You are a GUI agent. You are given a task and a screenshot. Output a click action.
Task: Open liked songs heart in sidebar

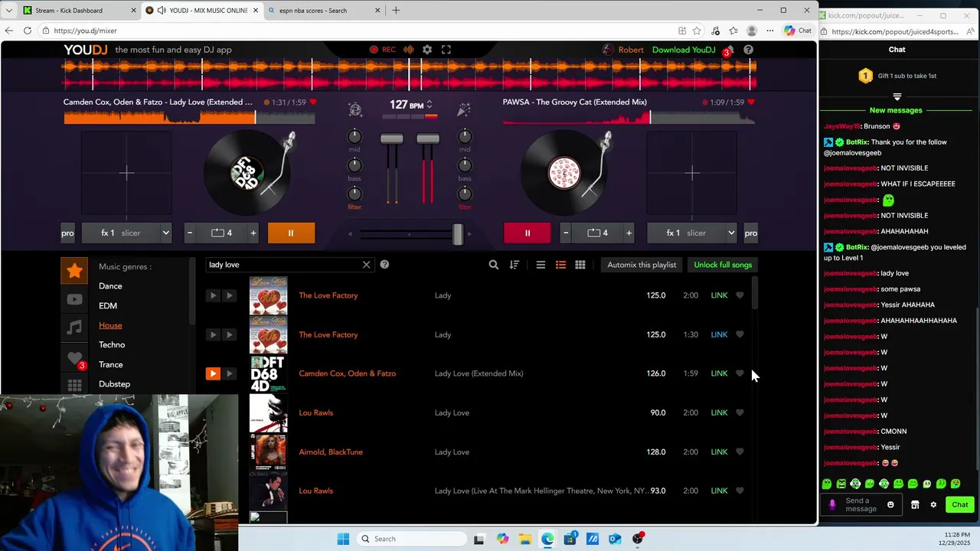point(74,358)
